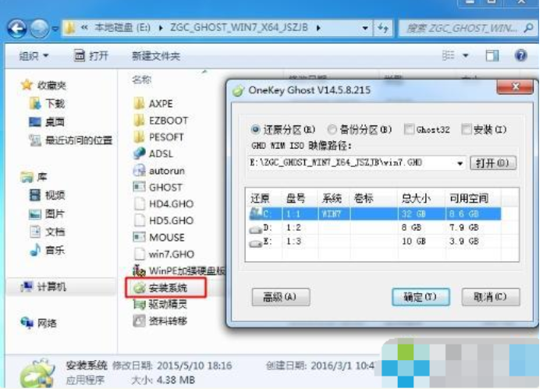Viewport: 543px width, 392px height.
Task: Click the Explorer forward arrow button
Action: point(40,29)
